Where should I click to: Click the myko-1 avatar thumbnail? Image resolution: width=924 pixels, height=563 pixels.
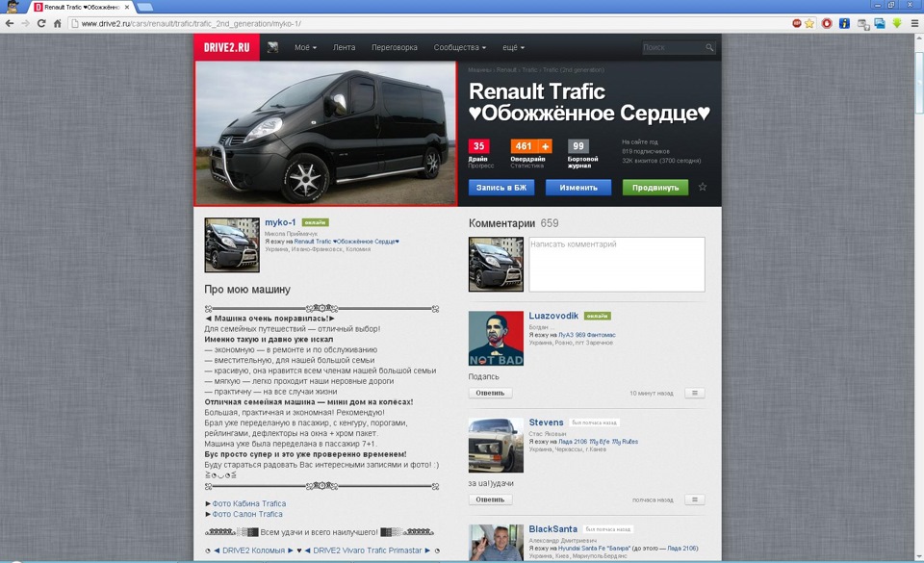(232, 245)
